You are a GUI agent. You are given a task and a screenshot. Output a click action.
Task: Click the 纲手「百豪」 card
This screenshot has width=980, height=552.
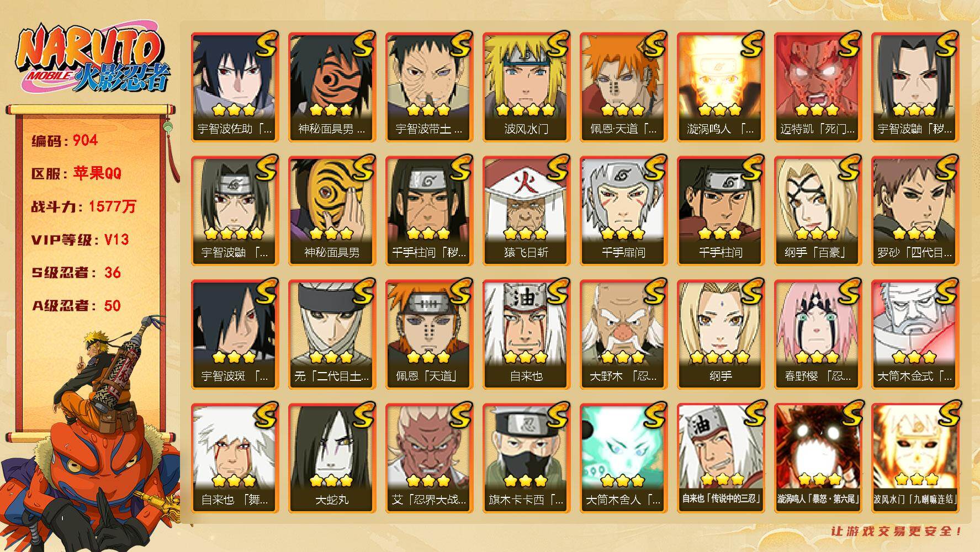(x=818, y=210)
